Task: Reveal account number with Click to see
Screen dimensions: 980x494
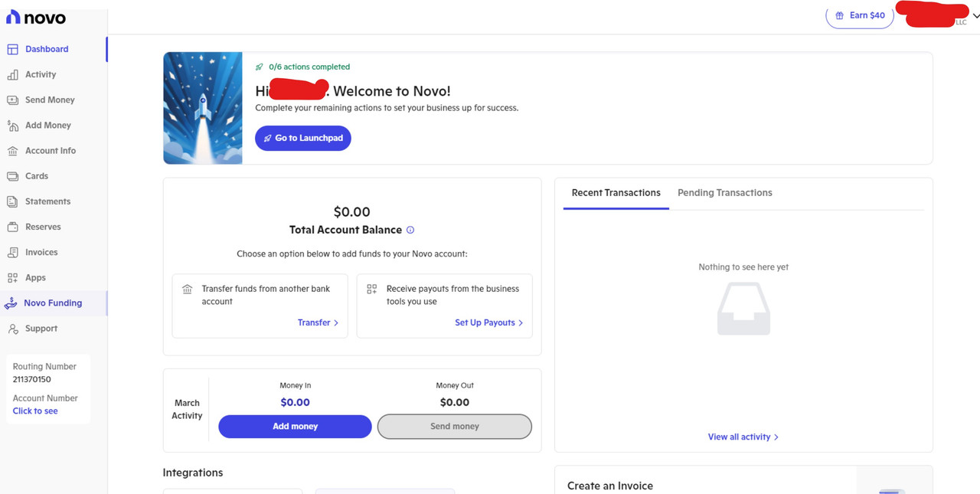Action: pos(35,411)
